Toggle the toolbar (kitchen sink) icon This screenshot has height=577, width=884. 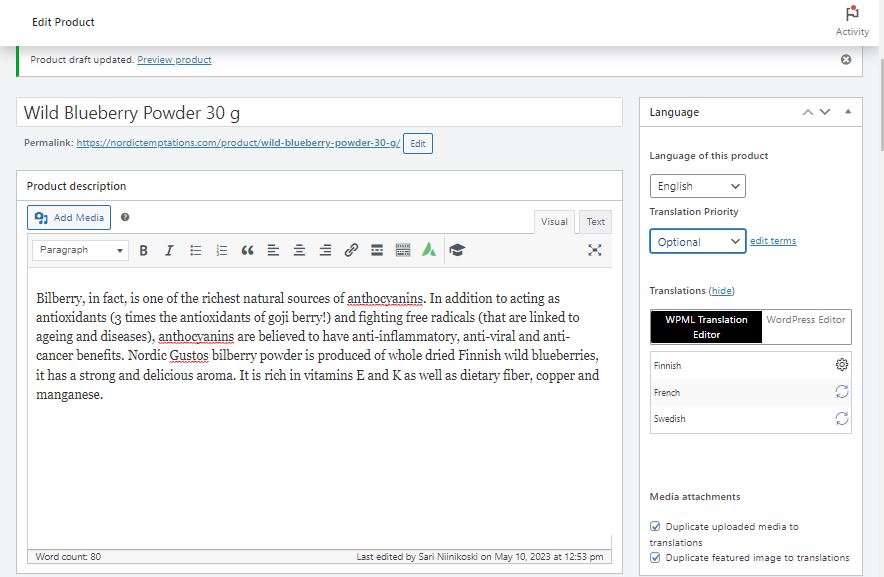click(403, 250)
